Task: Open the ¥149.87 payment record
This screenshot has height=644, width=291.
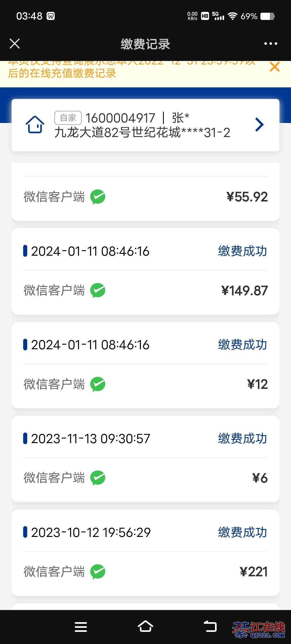Action: pyautogui.click(x=145, y=271)
